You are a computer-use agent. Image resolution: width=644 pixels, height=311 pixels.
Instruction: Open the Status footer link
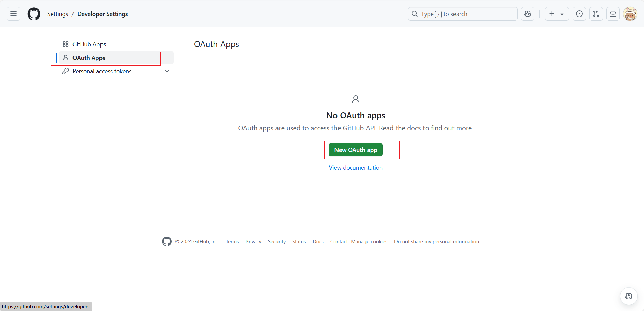[299, 242]
